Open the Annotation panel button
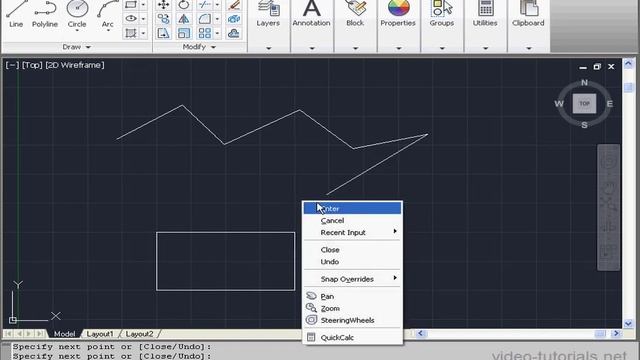The width and height of the screenshot is (640, 360). [311, 14]
